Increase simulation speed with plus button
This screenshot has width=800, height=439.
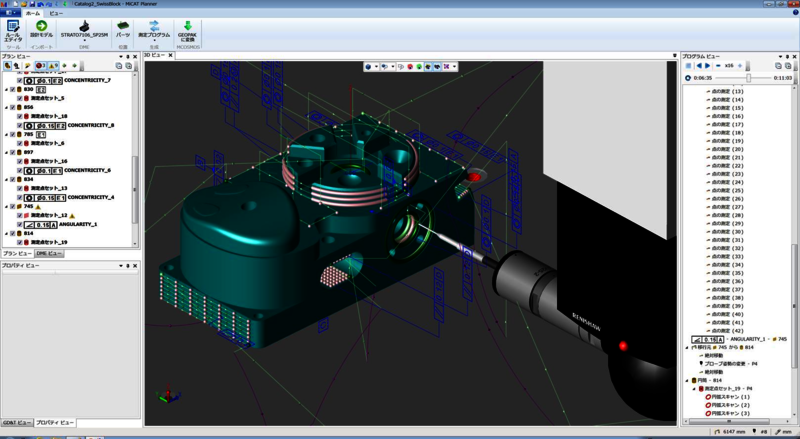click(x=740, y=66)
